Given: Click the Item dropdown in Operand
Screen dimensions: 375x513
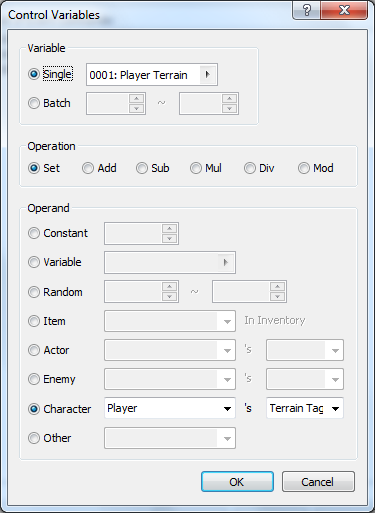Looking at the screenshot, I should pyautogui.click(x=170, y=321).
